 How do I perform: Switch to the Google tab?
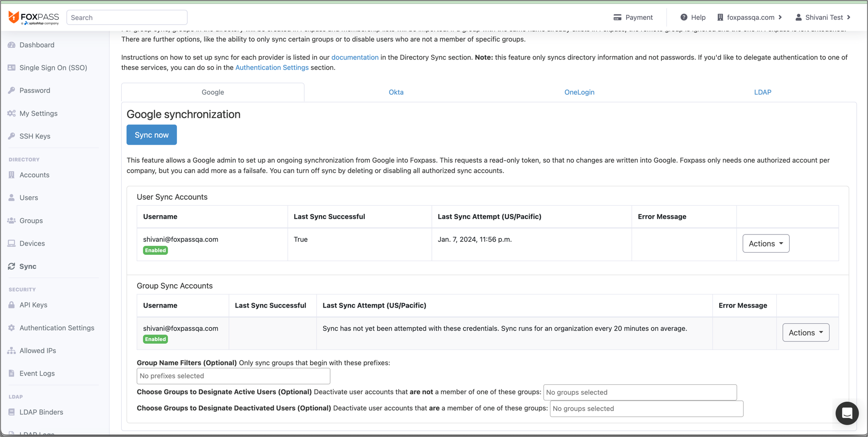click(213, 92)
